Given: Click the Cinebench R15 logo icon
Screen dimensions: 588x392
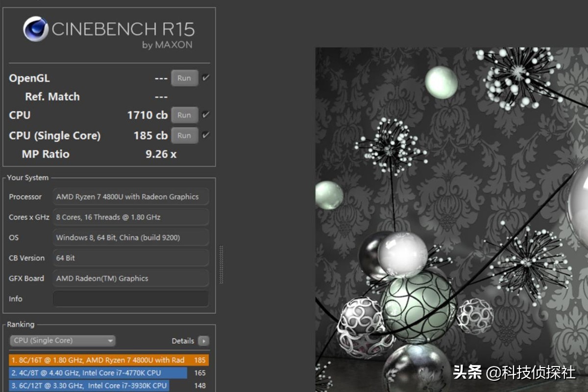Looking at the screenshot, I should click(35, 29).
